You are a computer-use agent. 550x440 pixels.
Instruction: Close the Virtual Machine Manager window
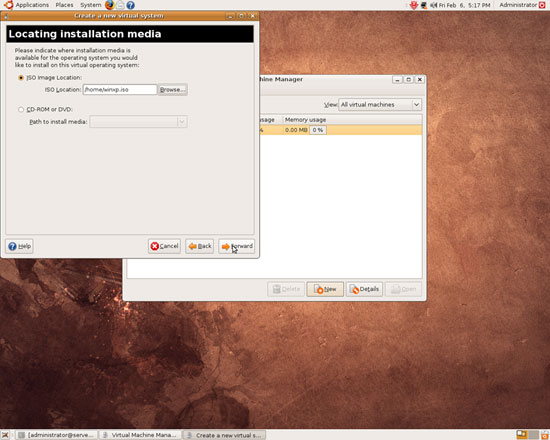(420, 80)
